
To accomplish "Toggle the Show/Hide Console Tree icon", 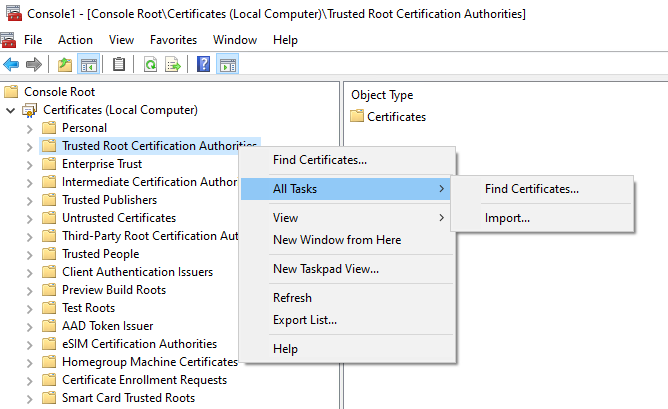I will point(88,65).
